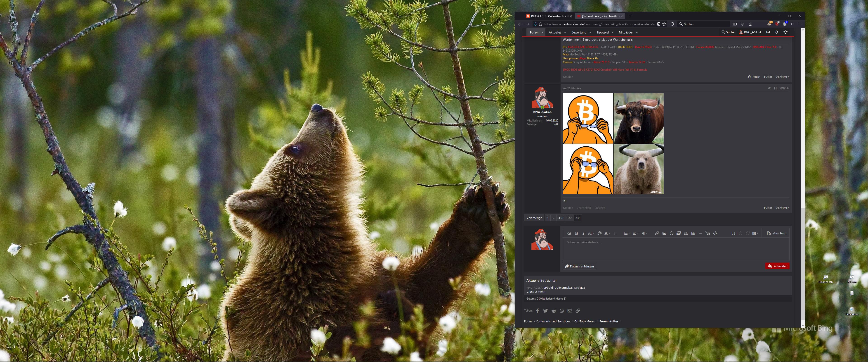Open the Foren navigation tab
The width and height of the screenshot is (868, 362).
[x=534, y=32]
